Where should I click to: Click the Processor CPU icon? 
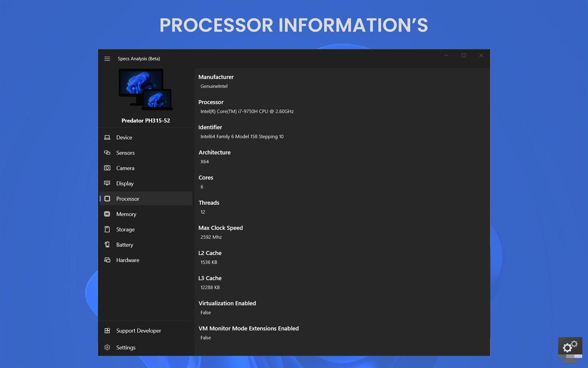pos(108,198)
